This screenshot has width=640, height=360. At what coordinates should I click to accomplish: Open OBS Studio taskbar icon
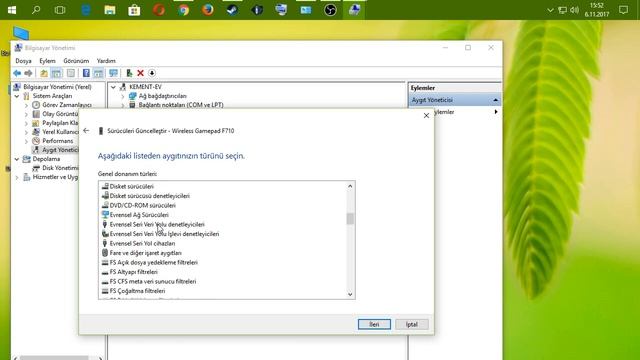[330, 10]
